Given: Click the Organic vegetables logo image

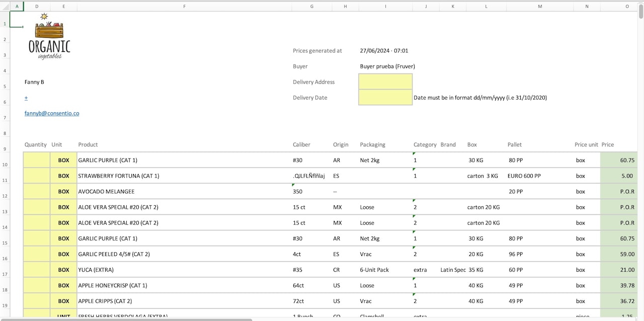Looking at the screenshot, I should (x=49, y=37).
